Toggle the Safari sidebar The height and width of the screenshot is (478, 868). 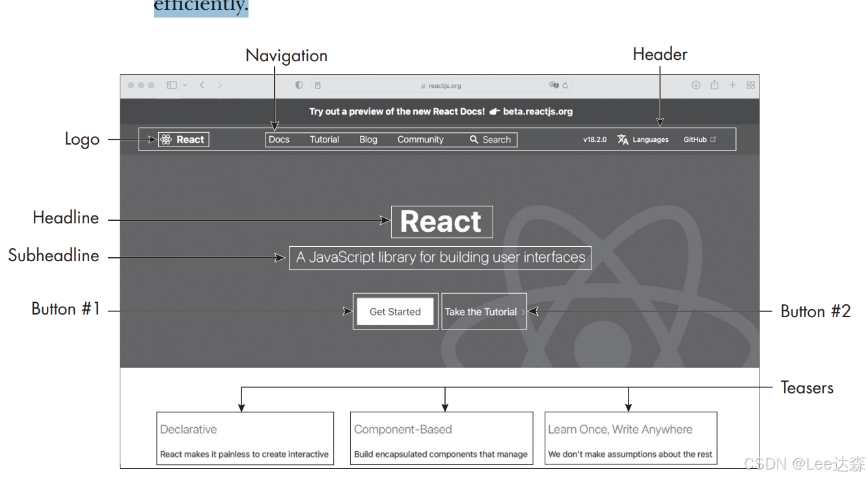click(x=172, y=85)
